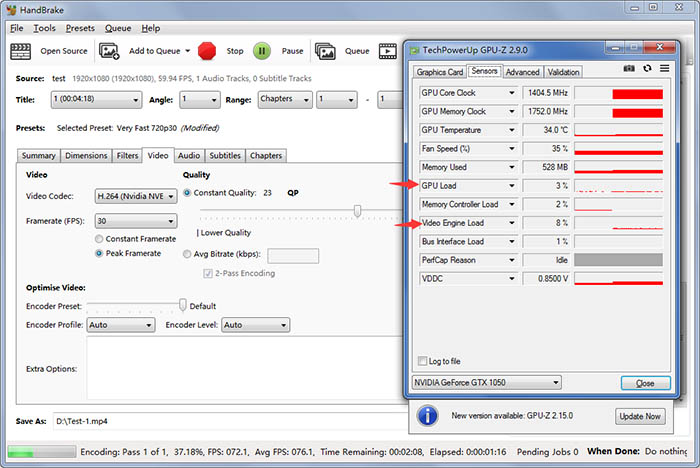Click the red Stop icon
The width and height of the screenshot is (700, 468).
[x=207, y=51]
